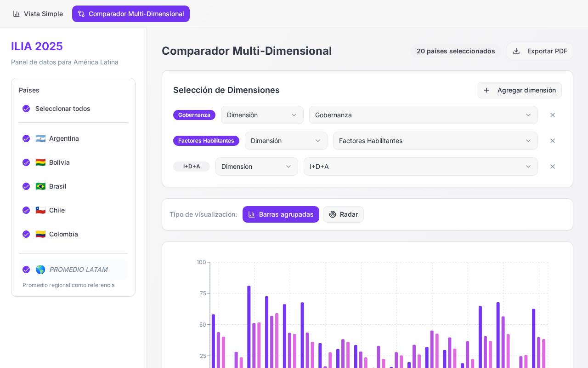Uncheck the Seleccionar todos checkbox
Image resolution: width=588 pixels, height=368 pixels.
pyautogui.click(x=26, y=109)
